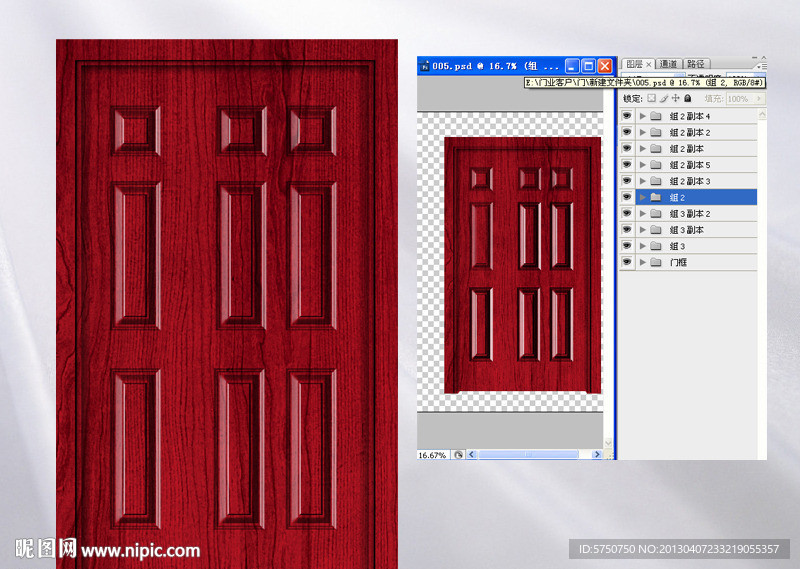Click the folder icon of 组 2 副本 2
The image size is (800, 569).
click(656, 133)
